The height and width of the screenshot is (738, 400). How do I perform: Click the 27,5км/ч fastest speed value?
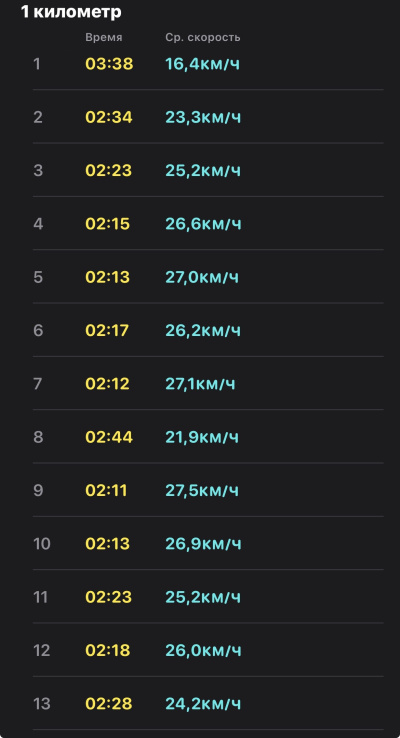[202, 490]
